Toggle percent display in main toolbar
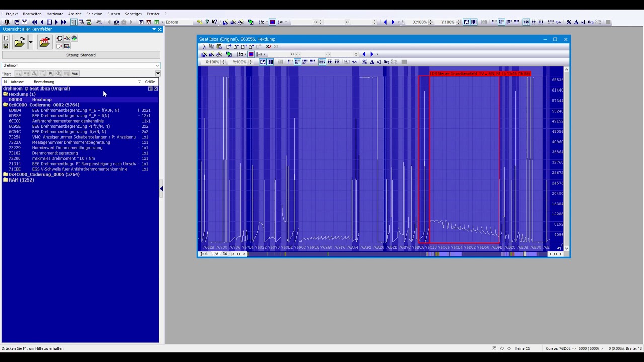Image resolution: width=644 pixels, height=362 pixels. [x=569, y=22]
